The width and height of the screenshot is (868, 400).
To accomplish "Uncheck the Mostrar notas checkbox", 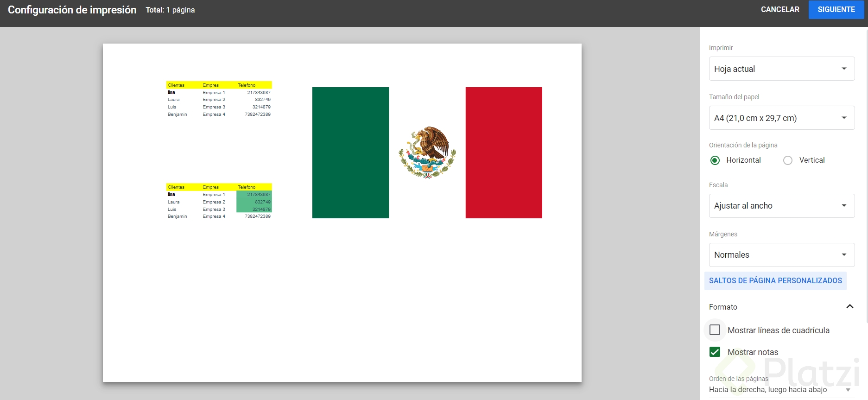I will [x=715, y=352].
